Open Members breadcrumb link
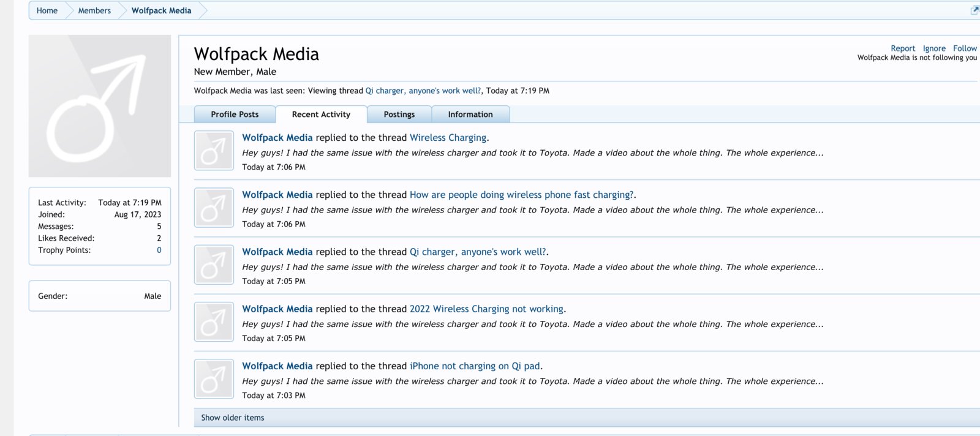The width and height of the screenshot is (980, 436). click(94, 10)
